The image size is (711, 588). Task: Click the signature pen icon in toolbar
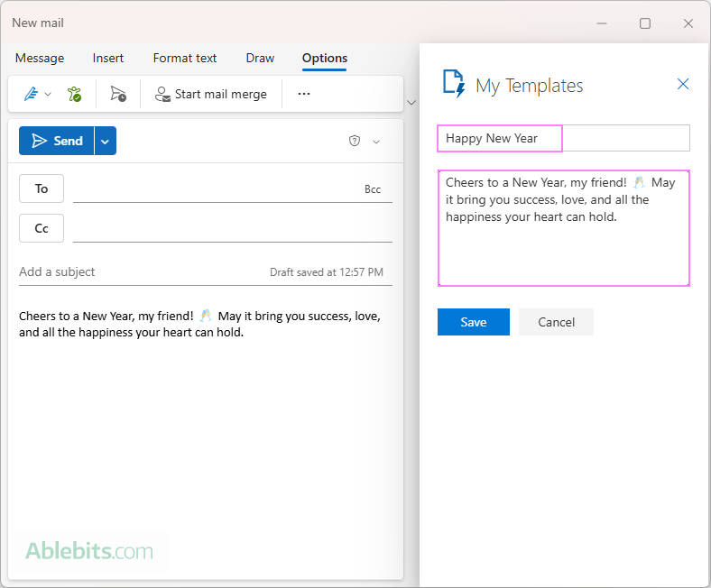point(30,94)
